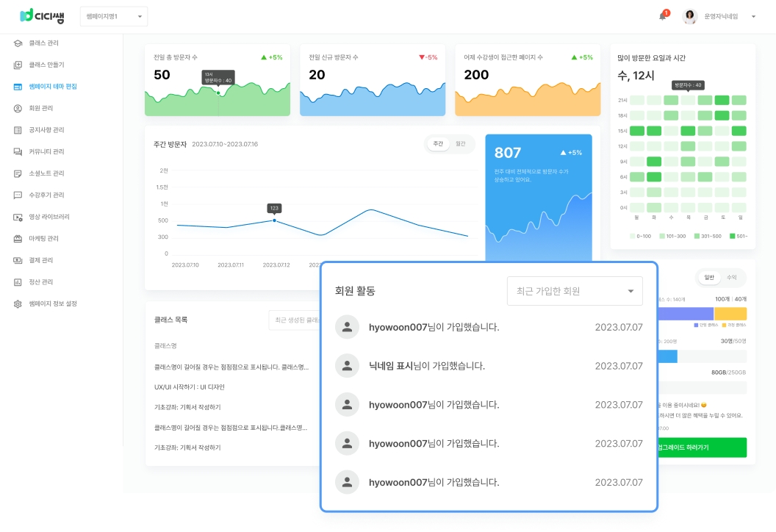Click the 클래스 관리 graduation cap icon

coord(18,43)
